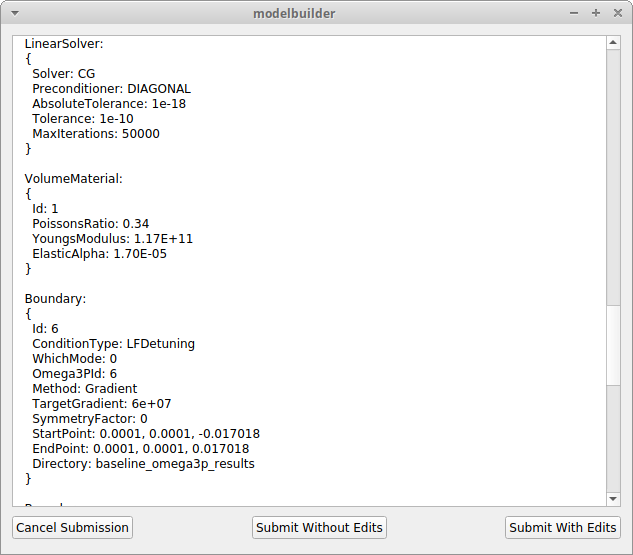Click 'MaxIterations: 50000' line
Viewport: 633px width, 555px height.
[96, 134]
